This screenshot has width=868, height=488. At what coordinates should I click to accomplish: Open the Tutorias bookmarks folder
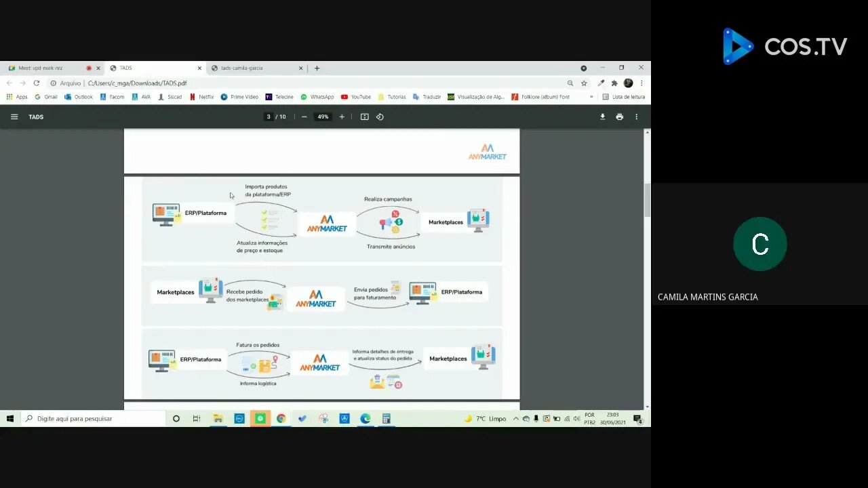point(392,97)
